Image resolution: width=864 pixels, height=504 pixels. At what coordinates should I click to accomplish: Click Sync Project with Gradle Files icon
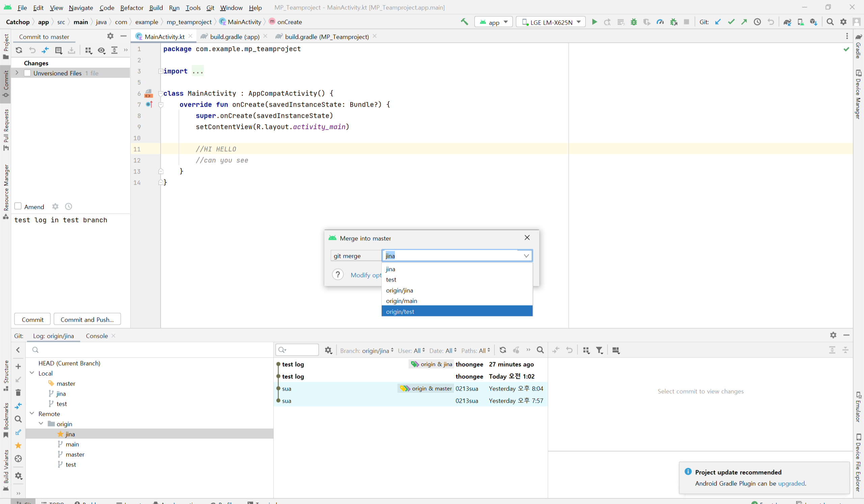pyautogui.click(x=787, y=22)
